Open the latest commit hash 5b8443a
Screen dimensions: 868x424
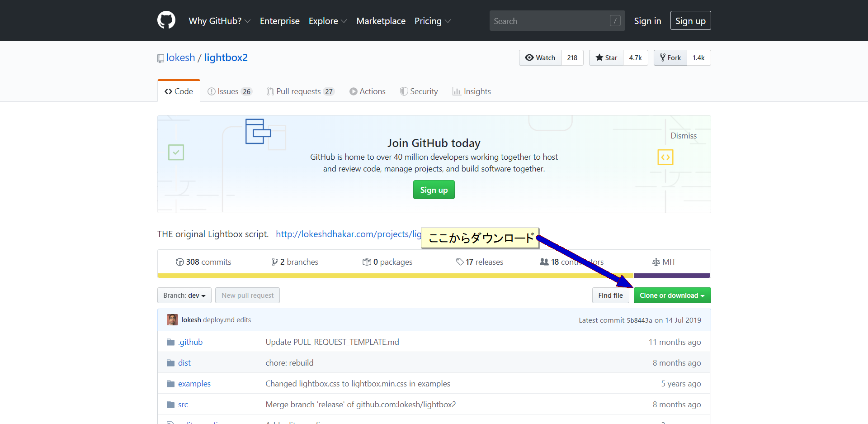(x=639, y=320)
